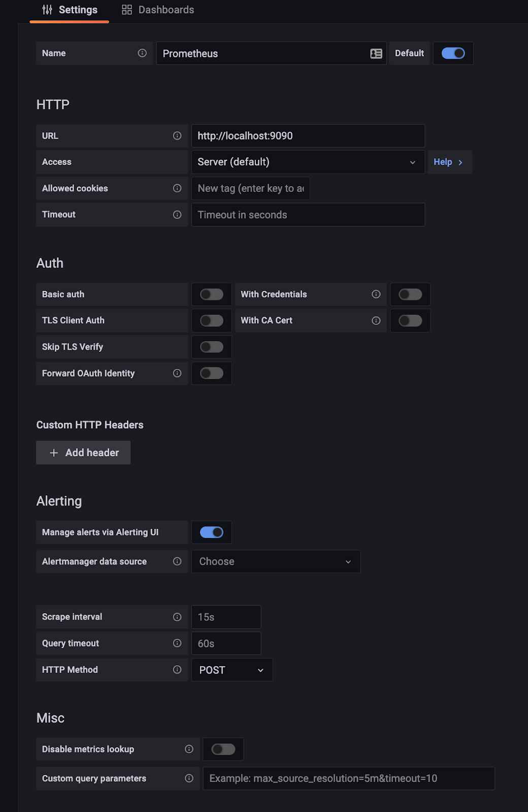Click the Custom HTTP Headers heading
Screen dimensions: 528x812
tap(90, 425)
